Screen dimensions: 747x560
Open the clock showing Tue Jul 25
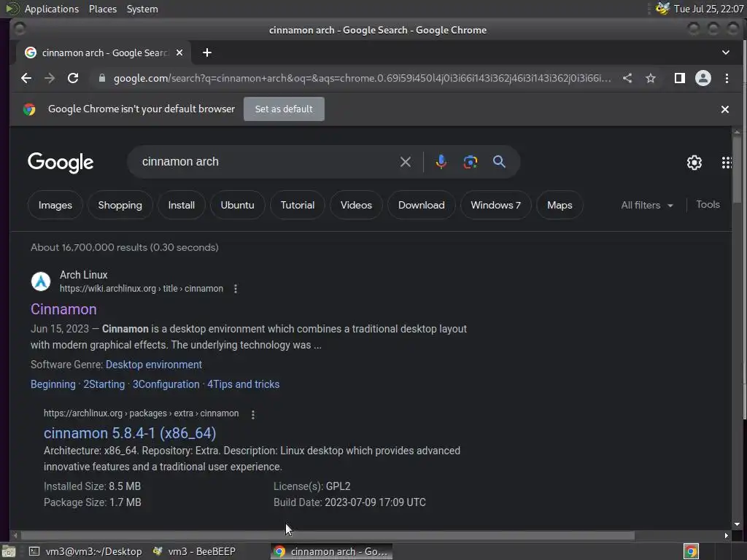click(708, 9)
